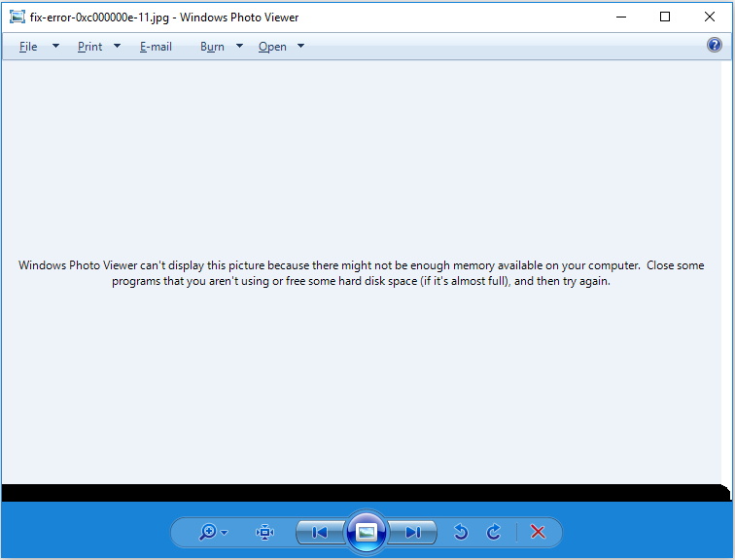The height and width of the screenshot is (560, 735).
Task: Choose E-mail in the toolbar
Action: tap(157, 47)
